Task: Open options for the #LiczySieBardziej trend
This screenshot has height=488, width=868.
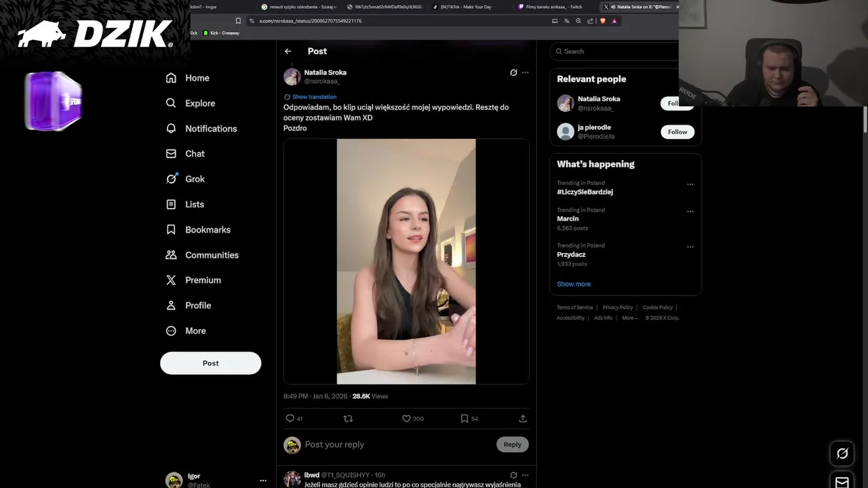Action: coord(690,184)
